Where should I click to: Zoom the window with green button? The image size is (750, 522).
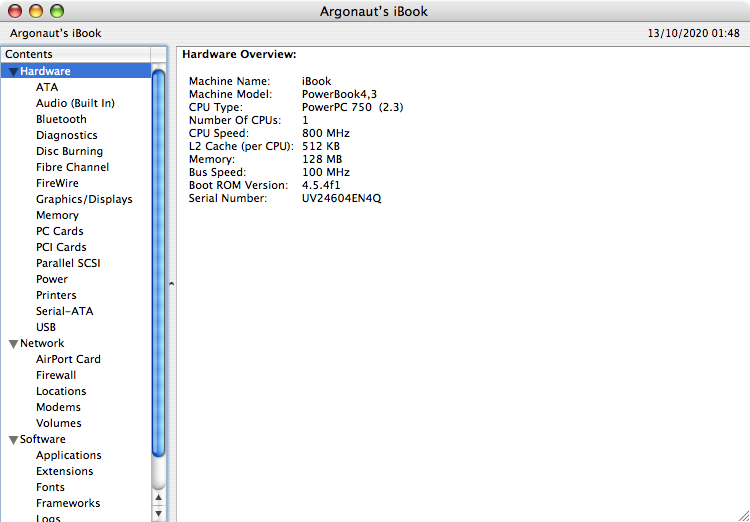click(57, 11)
